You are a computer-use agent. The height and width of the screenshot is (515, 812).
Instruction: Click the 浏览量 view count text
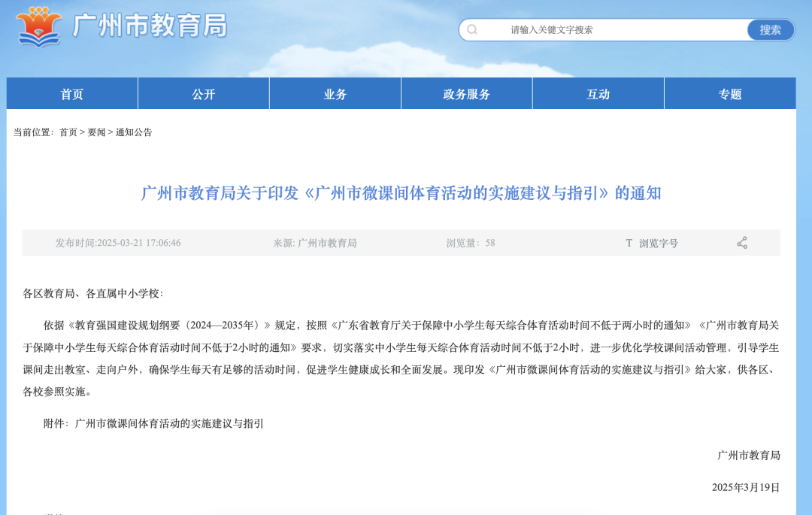pos(471,243)
